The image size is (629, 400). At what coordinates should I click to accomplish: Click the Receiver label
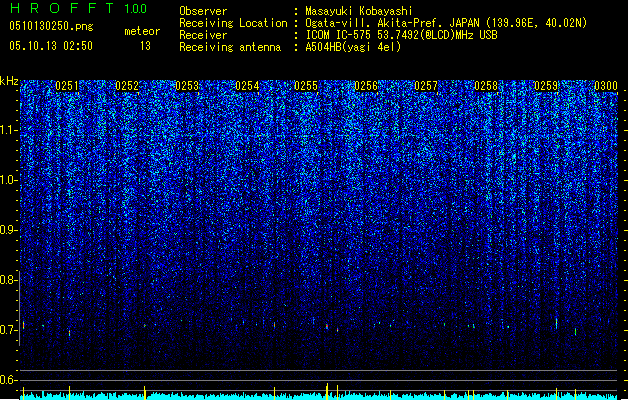pos(203,35)
